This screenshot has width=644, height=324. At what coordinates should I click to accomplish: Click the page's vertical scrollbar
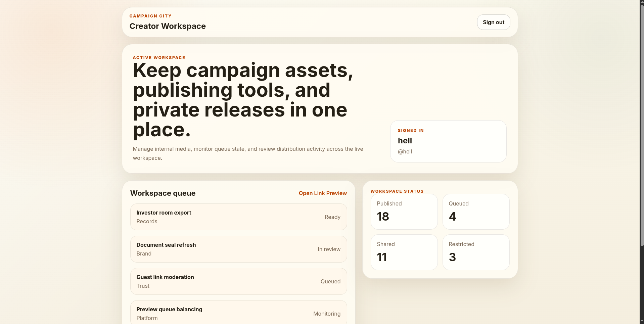point(642,134)
